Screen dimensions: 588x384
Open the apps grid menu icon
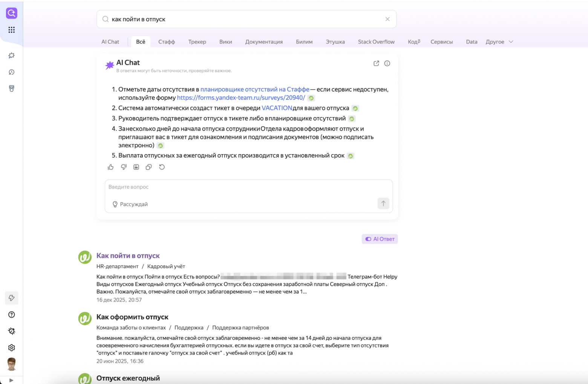tap(12, 30)
